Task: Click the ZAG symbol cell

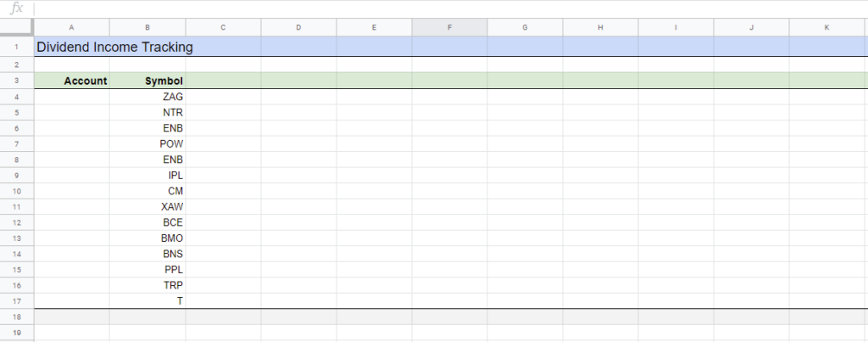Action: pyautogui.click(x=147, y=97)
